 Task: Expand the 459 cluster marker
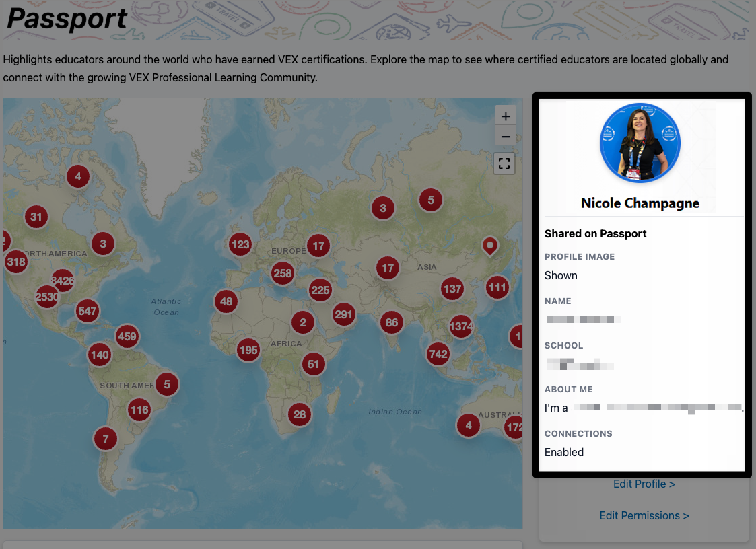coord(127,336)
